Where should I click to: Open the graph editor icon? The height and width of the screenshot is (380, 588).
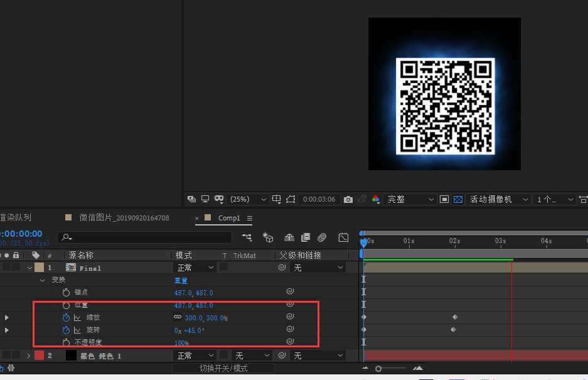click(343, 237)
